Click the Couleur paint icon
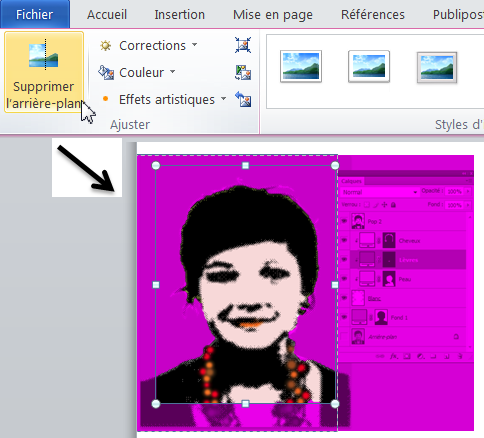 pyautogui.click(x=106, y=72)
